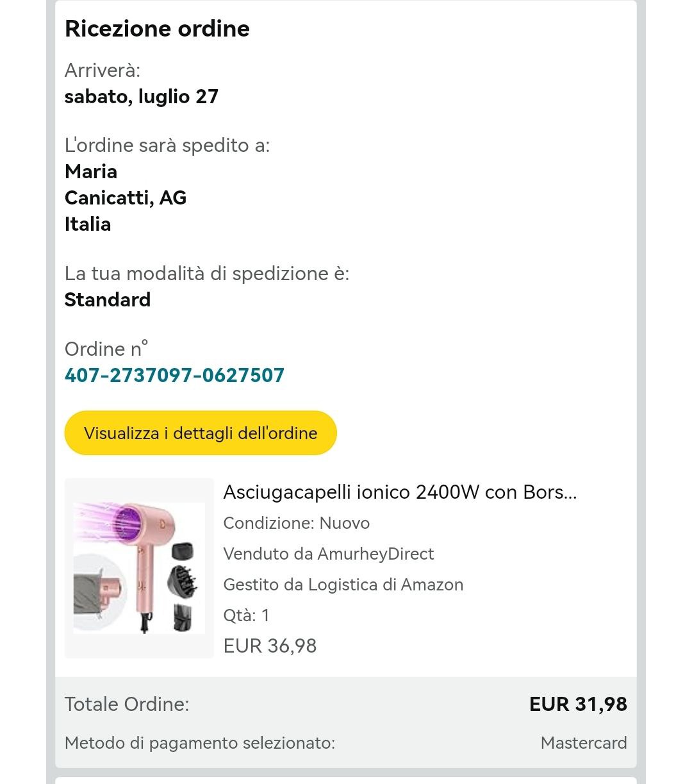
Task: Click the Totale Ordine label
Action: [x=127, y=705]
